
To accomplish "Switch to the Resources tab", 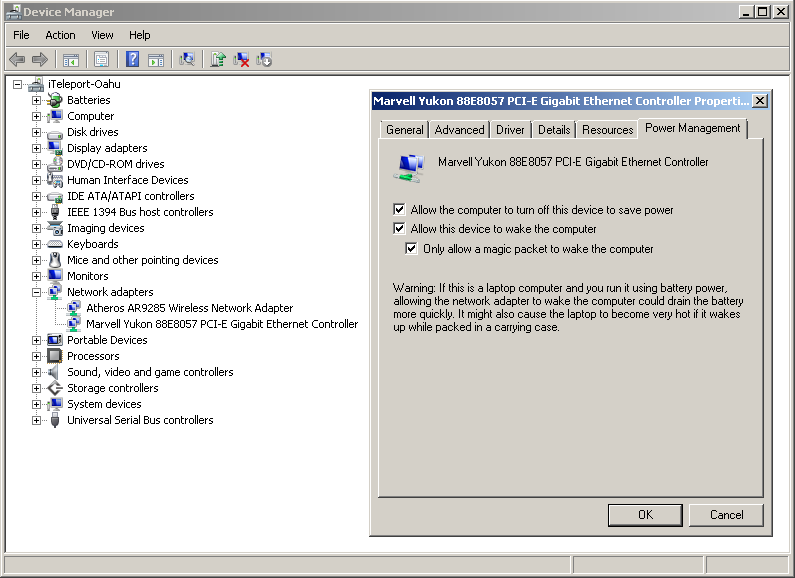I will click(607, 130).
